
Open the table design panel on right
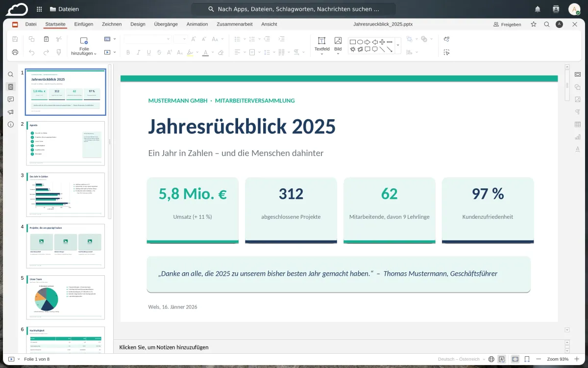pos(578,125)
